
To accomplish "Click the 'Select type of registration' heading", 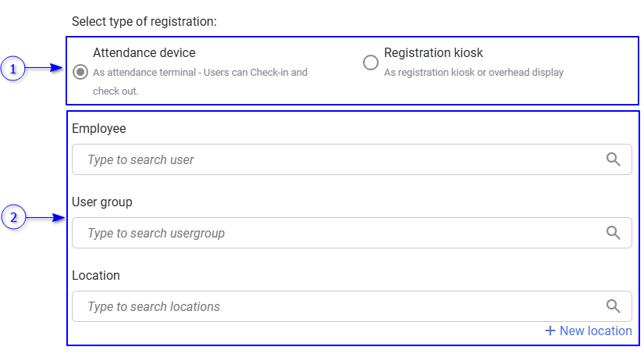I will point(144,21).
